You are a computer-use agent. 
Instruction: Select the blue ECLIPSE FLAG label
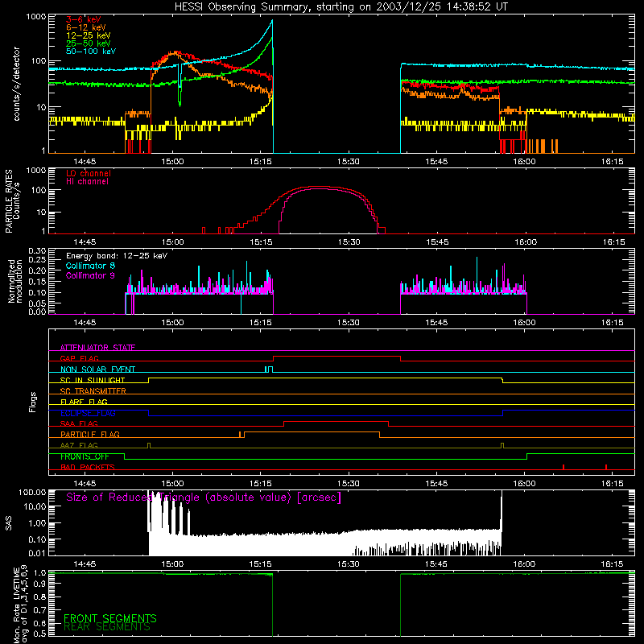click(88, 413)
